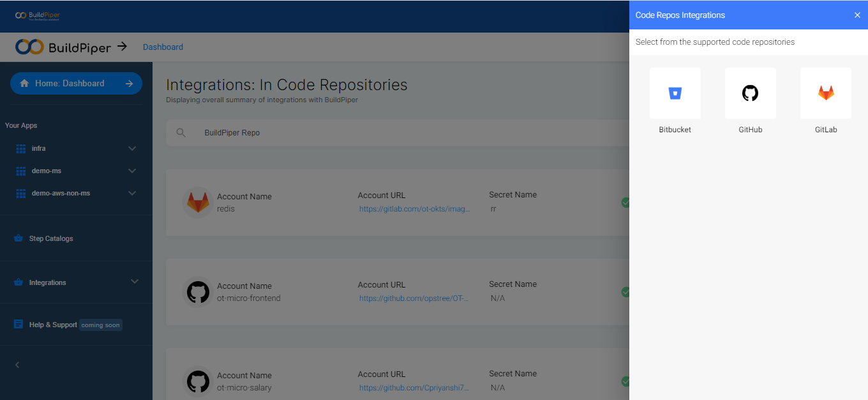Click the BuildPiper logo in header

click(63, 47)
